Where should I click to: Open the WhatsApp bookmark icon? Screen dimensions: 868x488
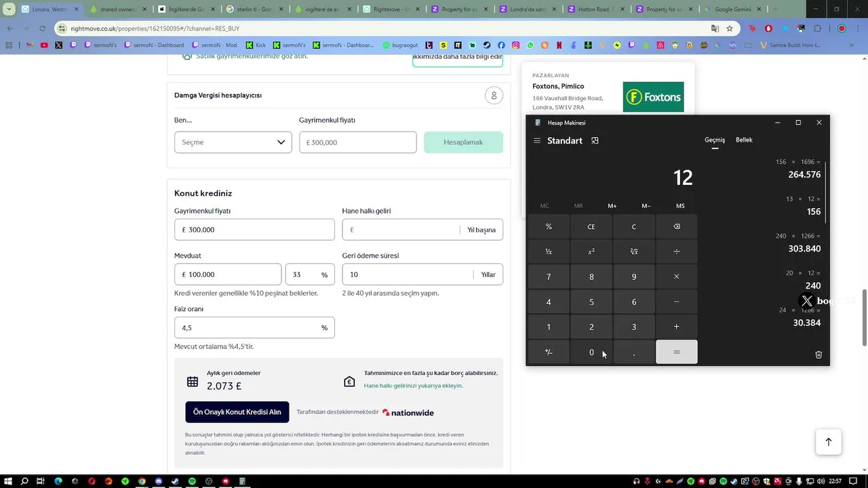[530, 45]
